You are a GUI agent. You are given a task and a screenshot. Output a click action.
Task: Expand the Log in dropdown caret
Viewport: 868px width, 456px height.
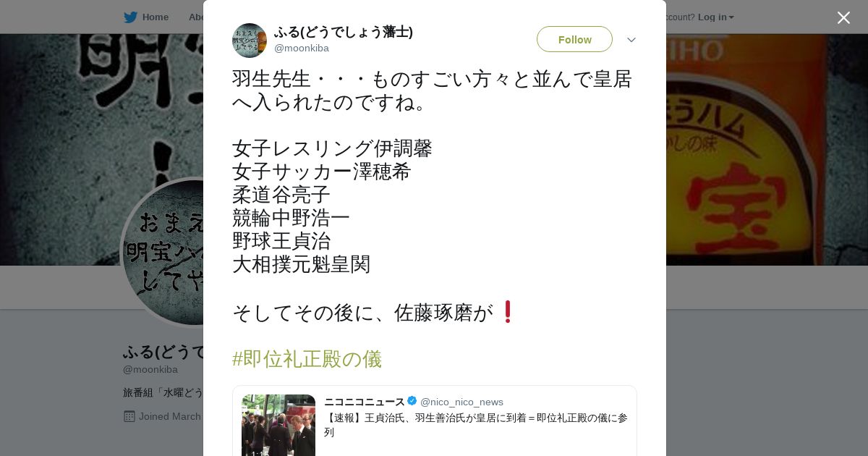click(731, 17)
